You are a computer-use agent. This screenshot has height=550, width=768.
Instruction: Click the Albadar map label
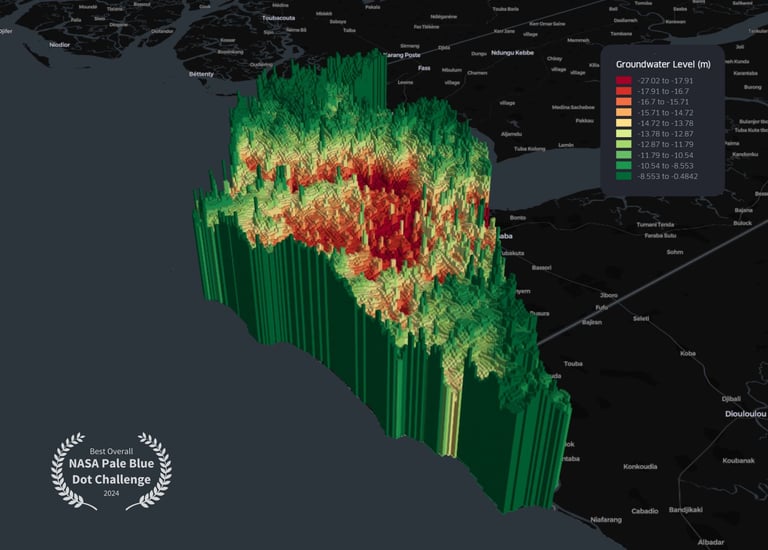711,542
